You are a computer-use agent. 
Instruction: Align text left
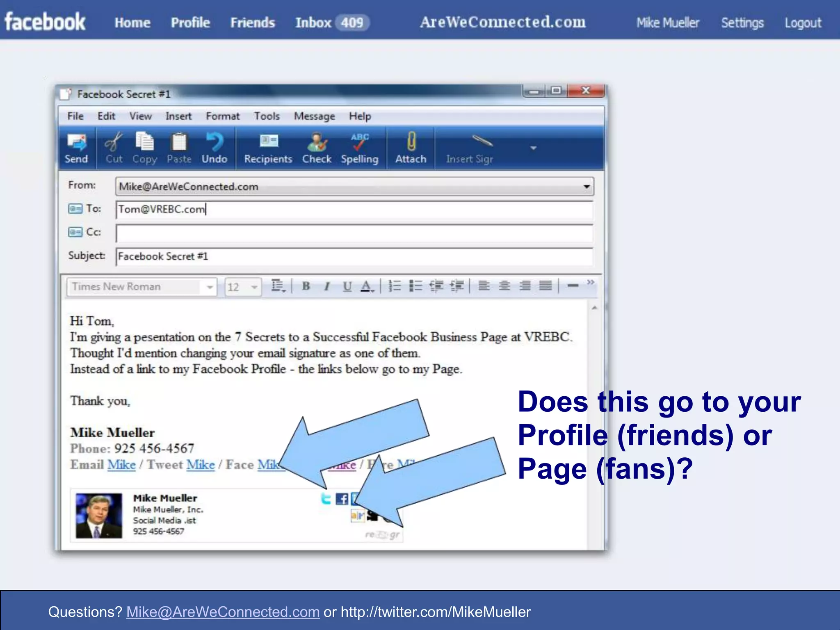[x=484, y=285]
